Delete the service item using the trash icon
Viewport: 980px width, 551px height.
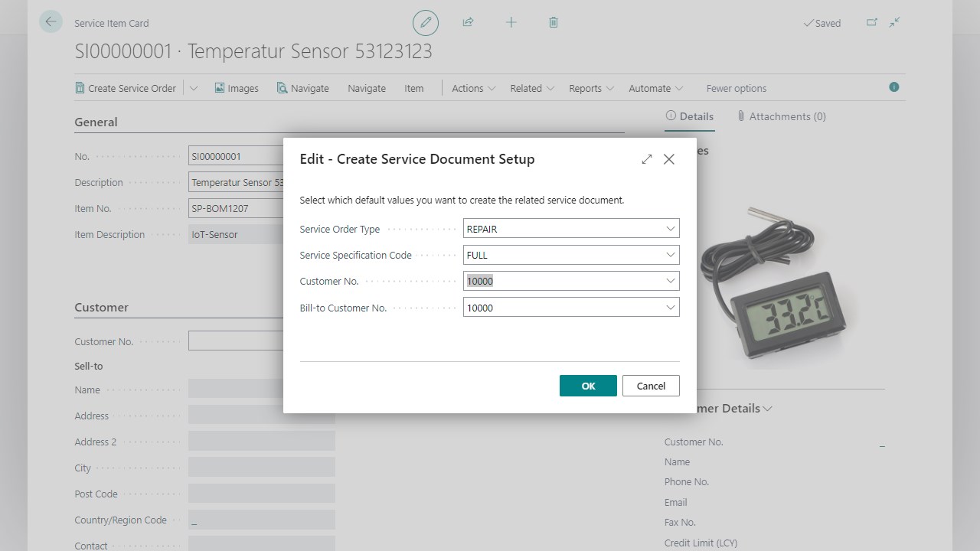tap(553, 22)
